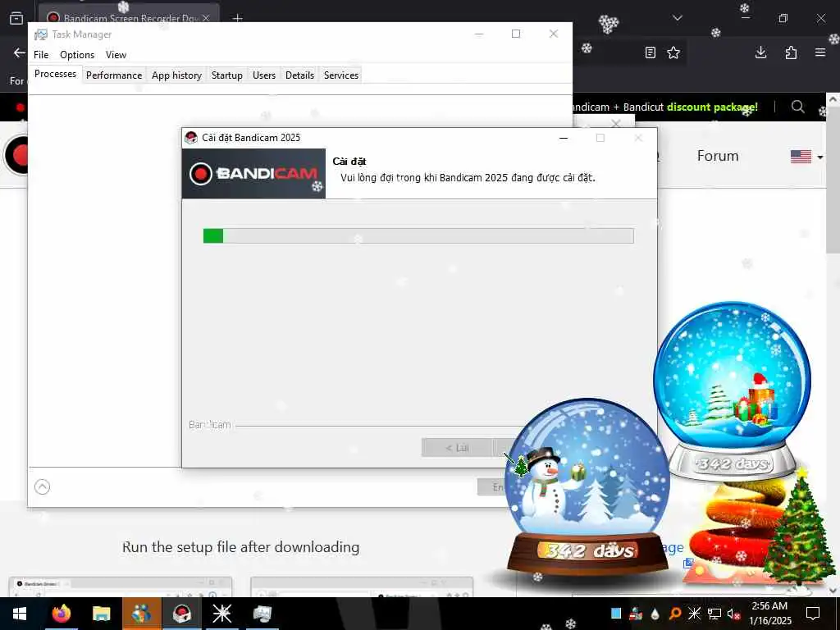Open the Bandicam installer taskbar icon
This screenshot has height=630, width=840.
181,614
